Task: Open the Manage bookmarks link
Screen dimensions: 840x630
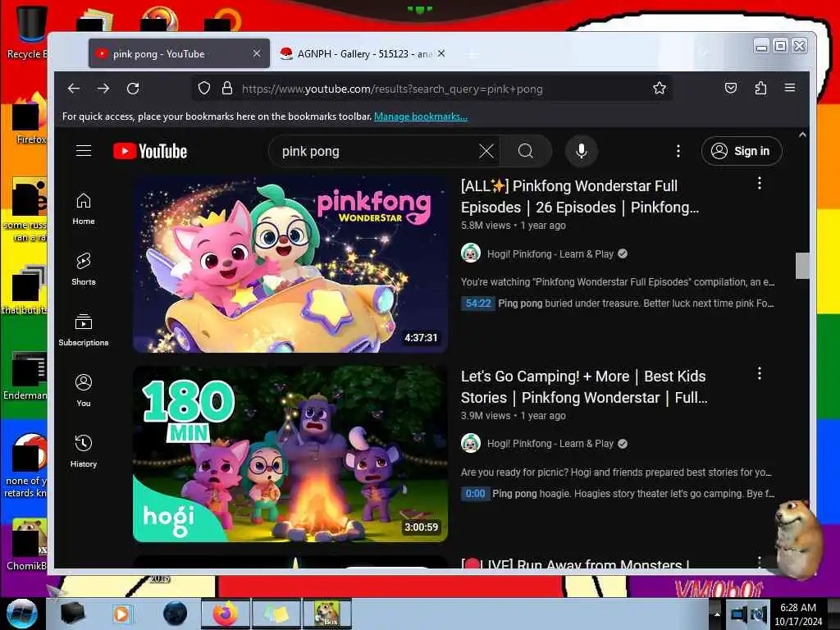Action: point(421,116)
